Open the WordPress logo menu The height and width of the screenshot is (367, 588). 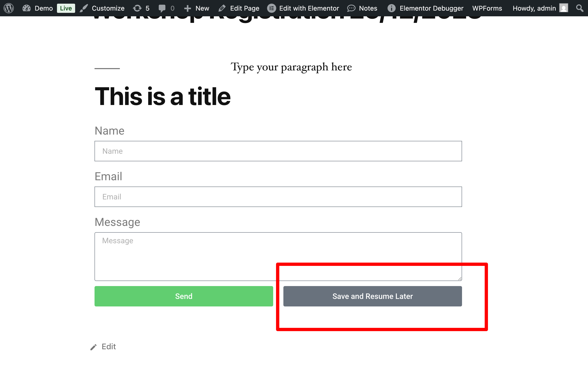(9, 8)
